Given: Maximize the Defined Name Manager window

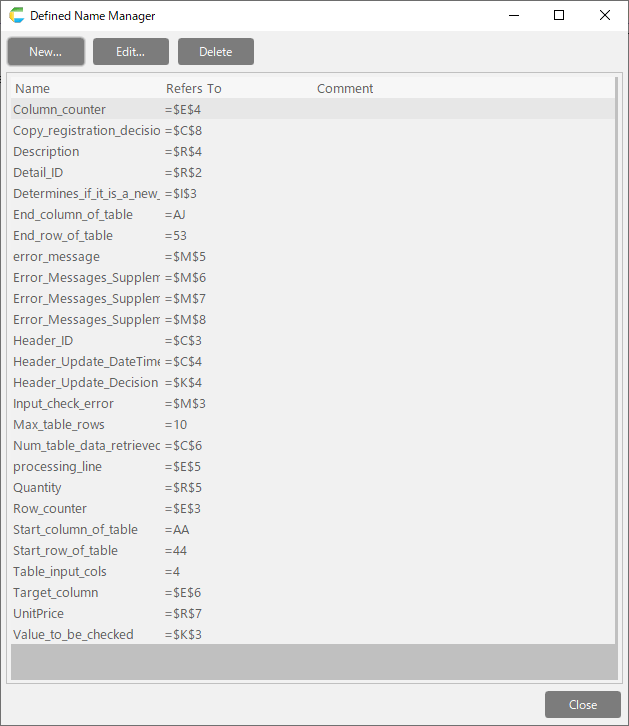Looking at the screenshot, I should [x=559, y=16].
